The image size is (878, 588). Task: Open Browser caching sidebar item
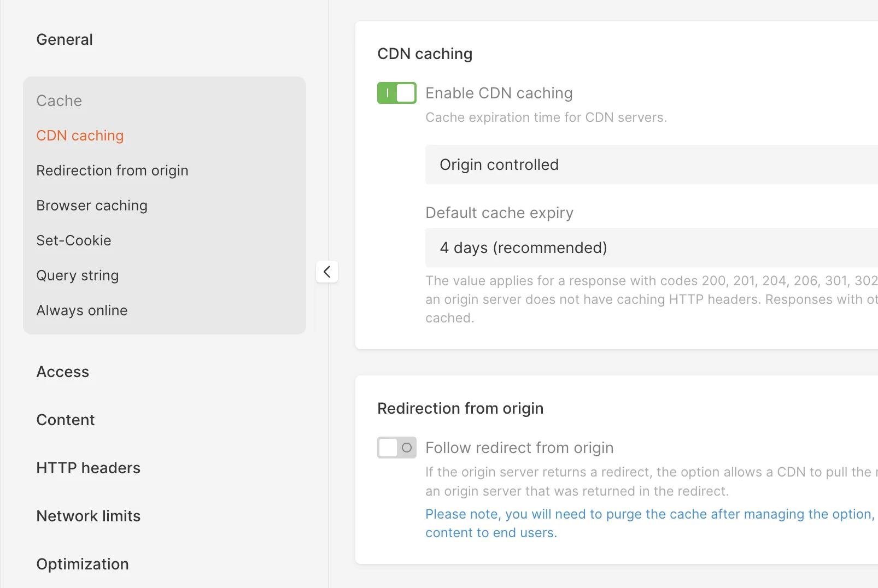pyautogui.click(x=92, y=205)
